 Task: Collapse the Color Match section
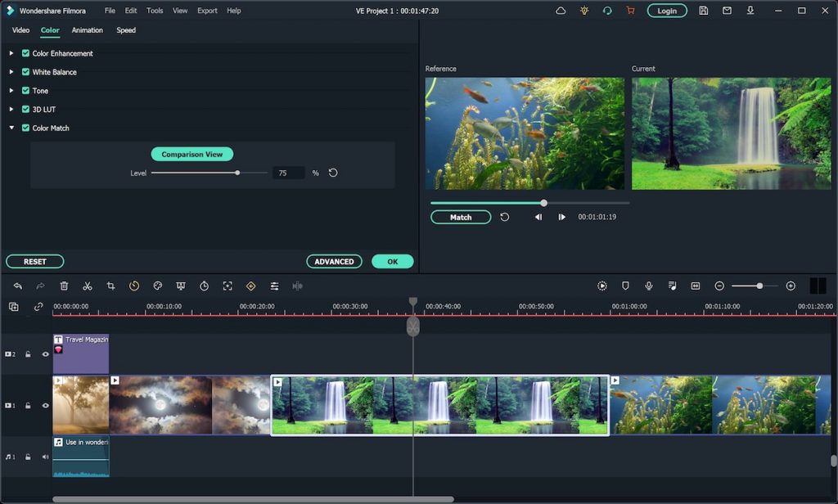11,128
